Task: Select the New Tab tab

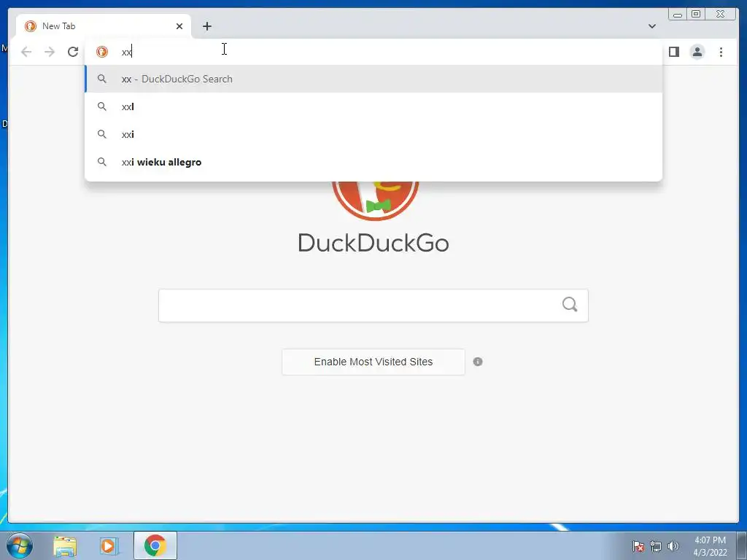Action: 104,26
